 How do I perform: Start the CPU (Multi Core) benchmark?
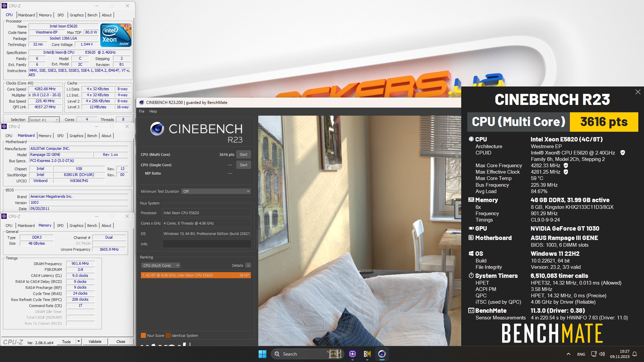244,155
